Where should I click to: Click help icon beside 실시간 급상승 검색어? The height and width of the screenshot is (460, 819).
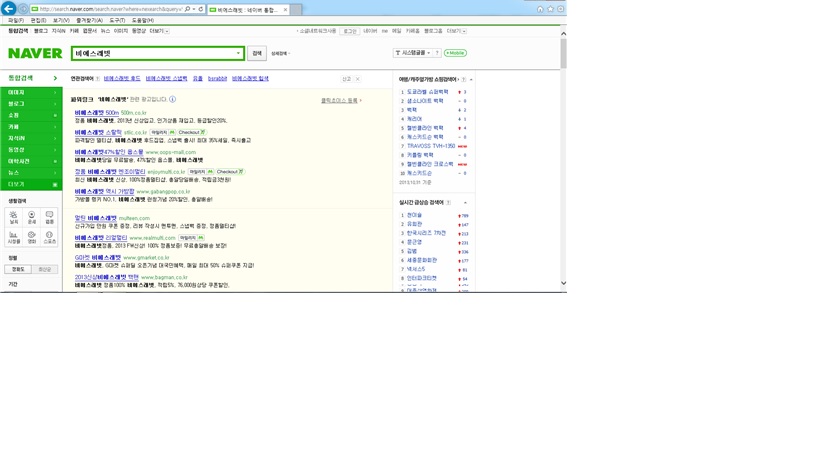point(448,203)
